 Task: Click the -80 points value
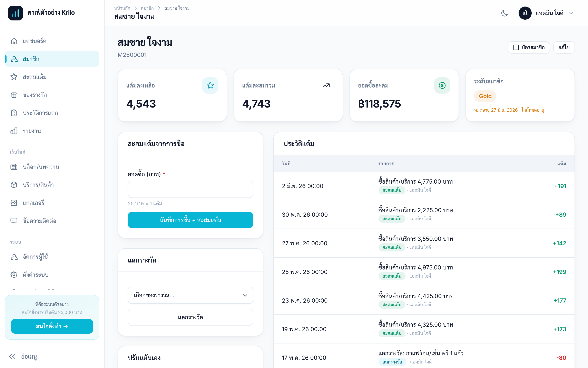pos(561,358)
